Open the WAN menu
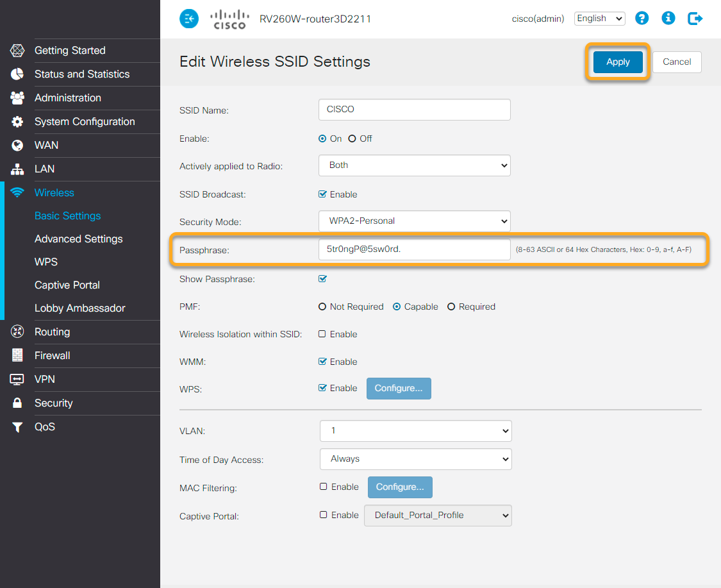The height and width of the screenshot is (588, 721). coord(46,146)
